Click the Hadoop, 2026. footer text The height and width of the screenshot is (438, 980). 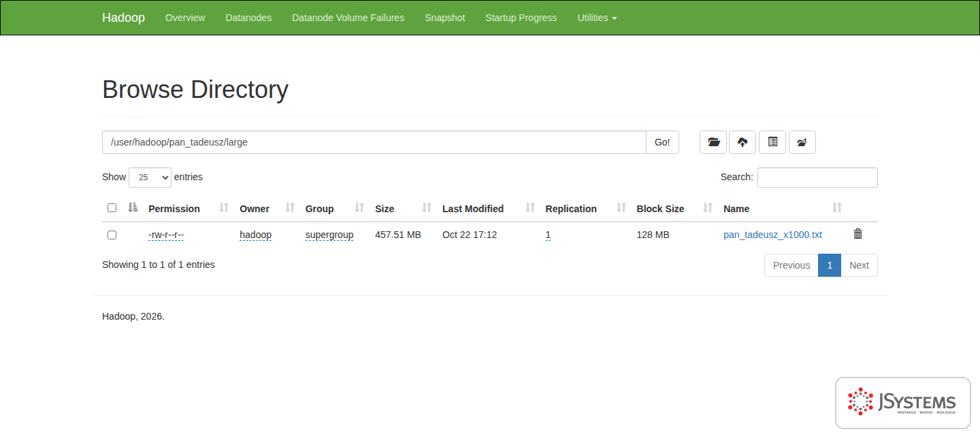click(x=133, y=316)
